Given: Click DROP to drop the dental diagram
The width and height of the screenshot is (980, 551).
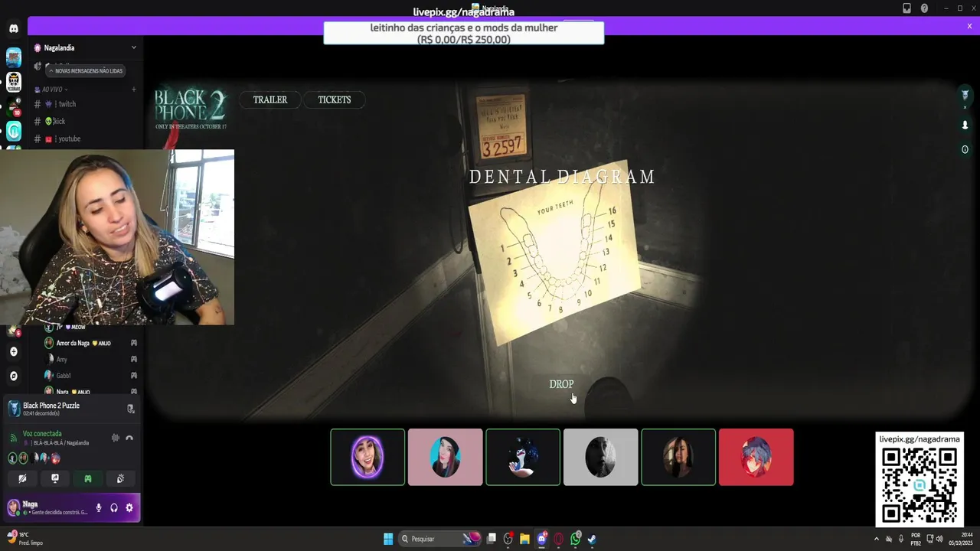Looking at the screenshot, I should pos(561,384).
